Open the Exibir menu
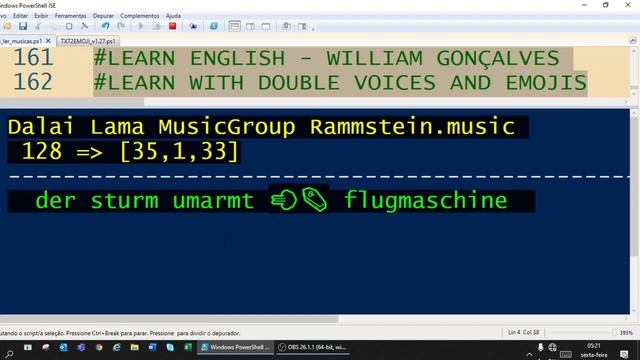Screen dimensions: 640x360 pos(41,16)
